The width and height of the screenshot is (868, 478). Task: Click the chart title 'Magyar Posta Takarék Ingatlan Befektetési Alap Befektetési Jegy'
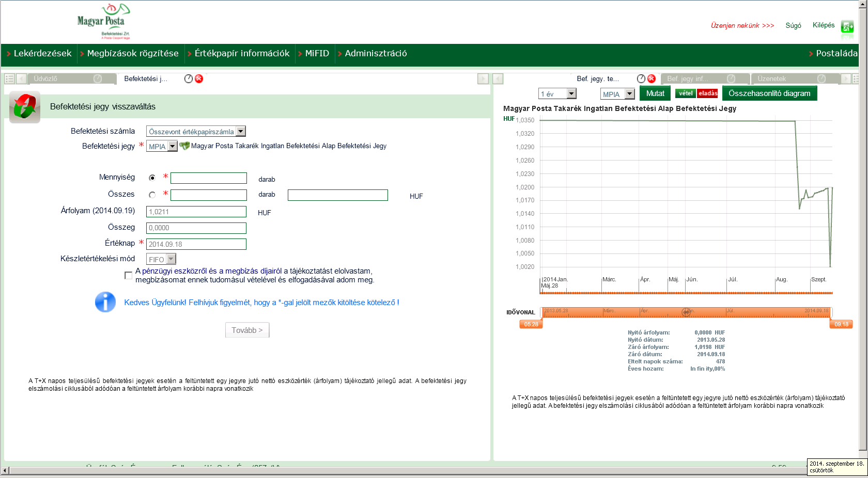619,108
